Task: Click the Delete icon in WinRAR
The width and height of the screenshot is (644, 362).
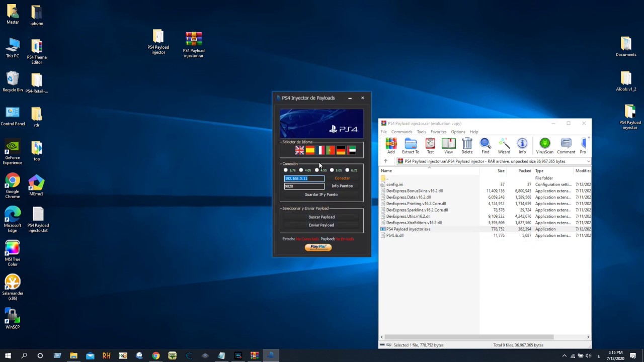Action: [467, 146]
